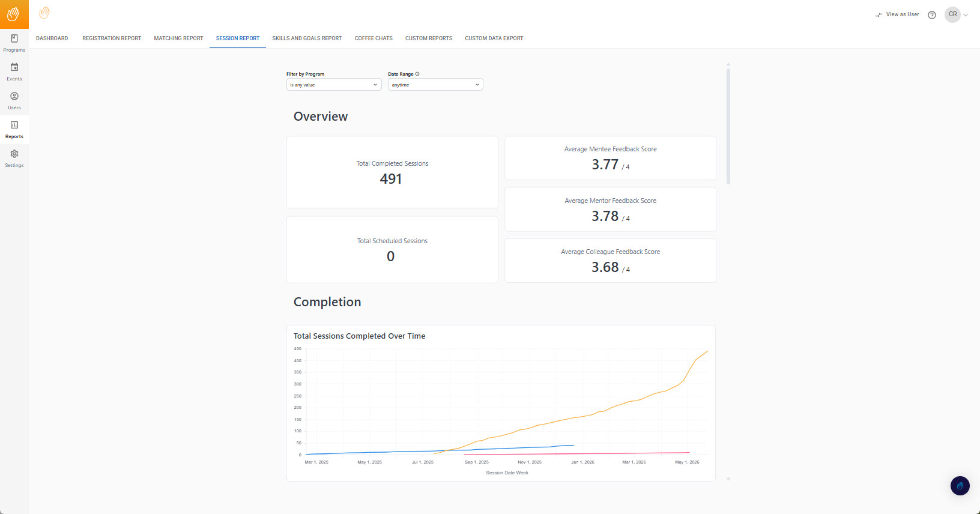Click the report's vertical scrollbar thumb
The height and width of the screenshot is (514, 980).
[x=728, y=126]
